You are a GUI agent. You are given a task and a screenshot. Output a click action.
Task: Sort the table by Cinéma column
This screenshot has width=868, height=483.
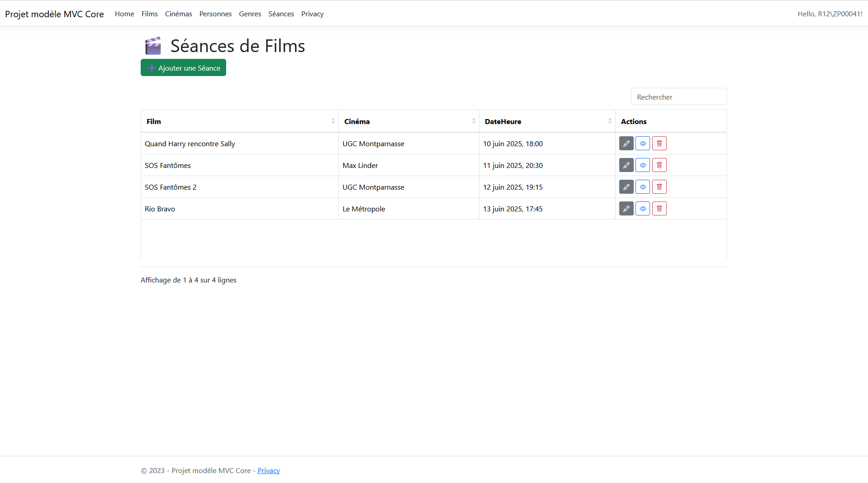coord(408,121)
